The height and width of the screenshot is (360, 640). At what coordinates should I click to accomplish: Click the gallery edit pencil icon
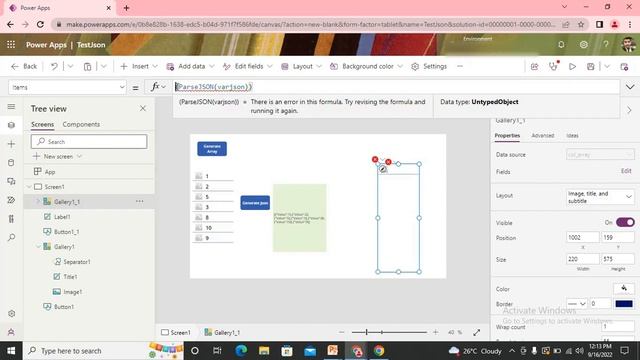pos(383,169)
